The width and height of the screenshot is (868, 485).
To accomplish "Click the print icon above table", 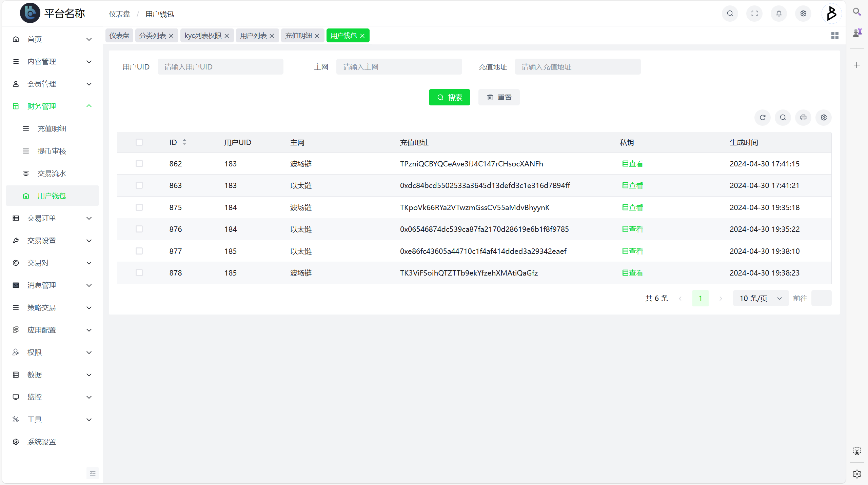I will click(803, 118).
